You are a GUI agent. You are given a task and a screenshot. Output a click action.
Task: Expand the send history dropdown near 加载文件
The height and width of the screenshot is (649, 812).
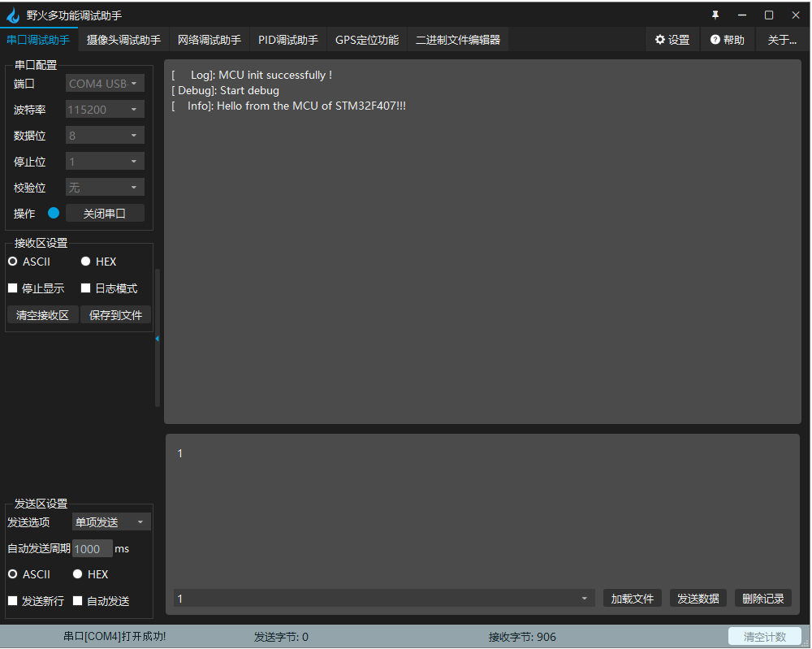pyautogui.click(x=584, y=598)
